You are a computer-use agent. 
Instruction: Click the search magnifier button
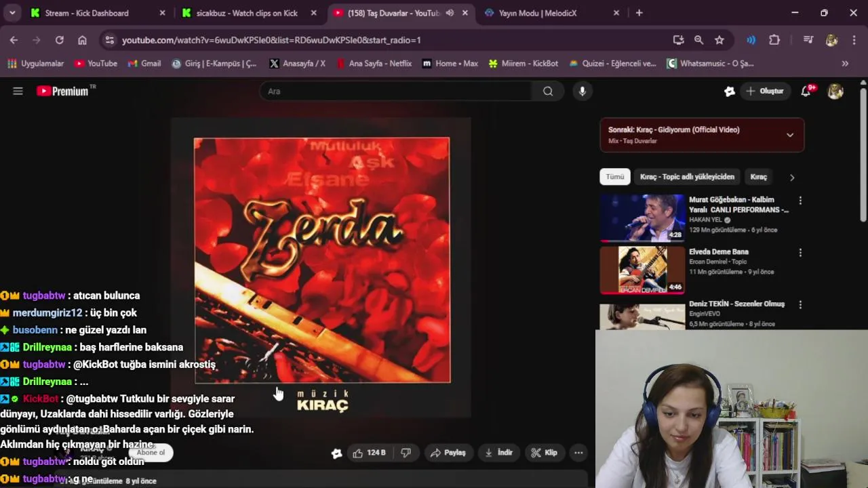pos(548,91)
